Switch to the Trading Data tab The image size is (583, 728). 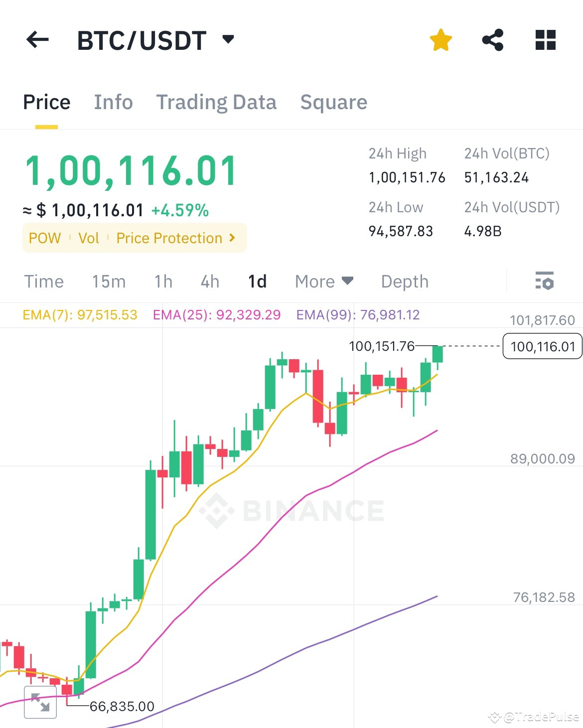217,102
